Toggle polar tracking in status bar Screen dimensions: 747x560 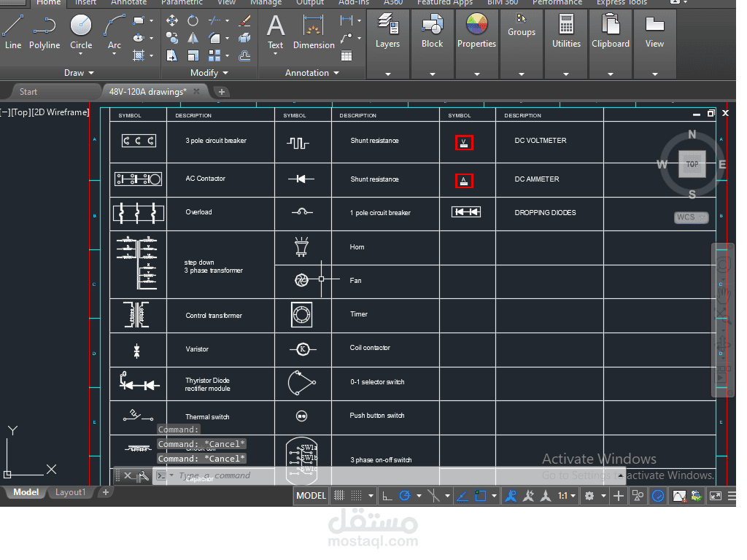(x=405, y=496)
